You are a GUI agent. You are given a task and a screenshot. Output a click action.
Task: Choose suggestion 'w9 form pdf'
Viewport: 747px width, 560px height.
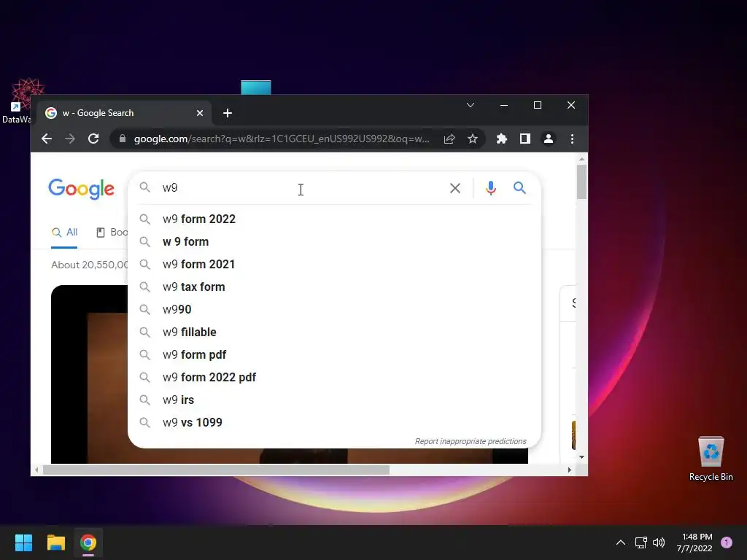[334, 355]
